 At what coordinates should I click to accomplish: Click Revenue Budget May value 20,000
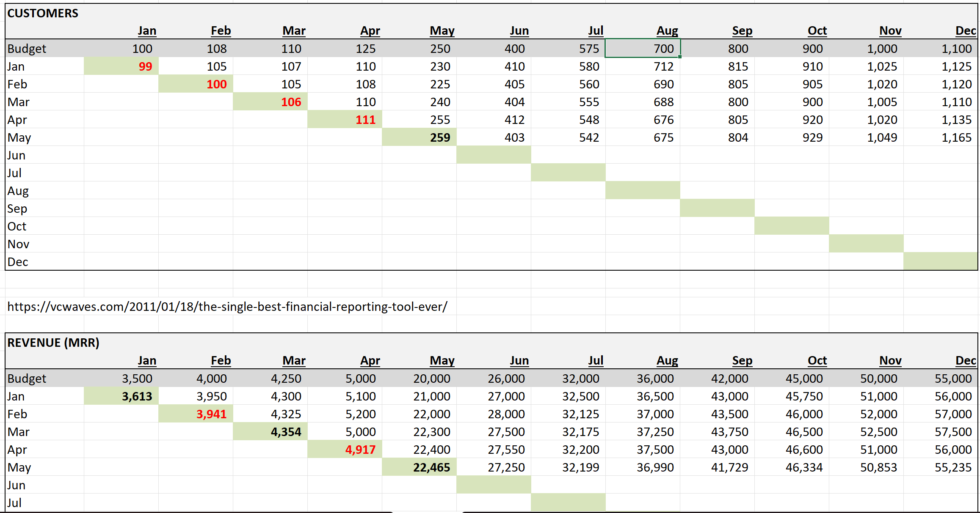[x=431, y=379]
